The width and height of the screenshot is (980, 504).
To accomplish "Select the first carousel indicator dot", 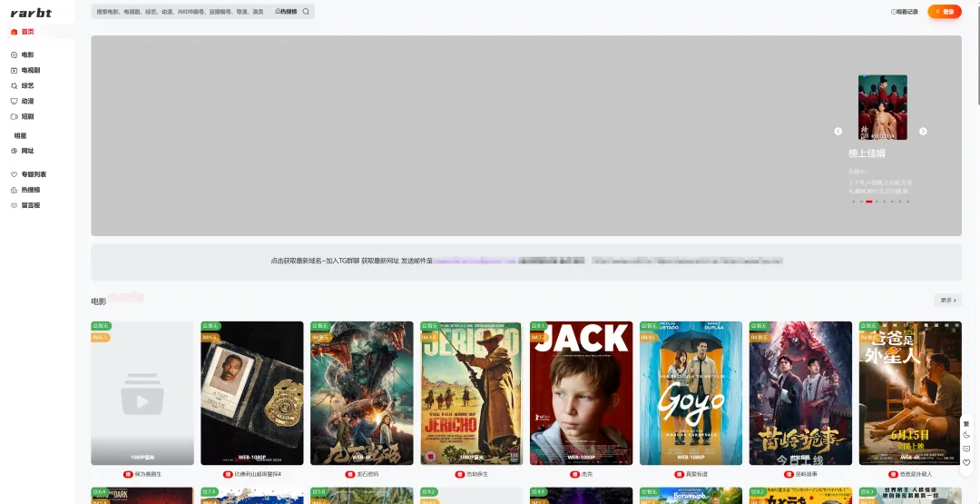I will (x=853, y=202).
